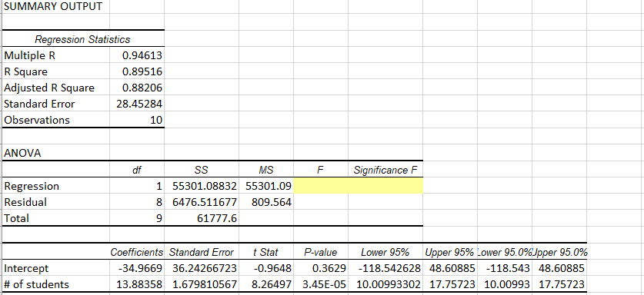Click the yellow highlighted Significance F cell

tap(385, 186)
